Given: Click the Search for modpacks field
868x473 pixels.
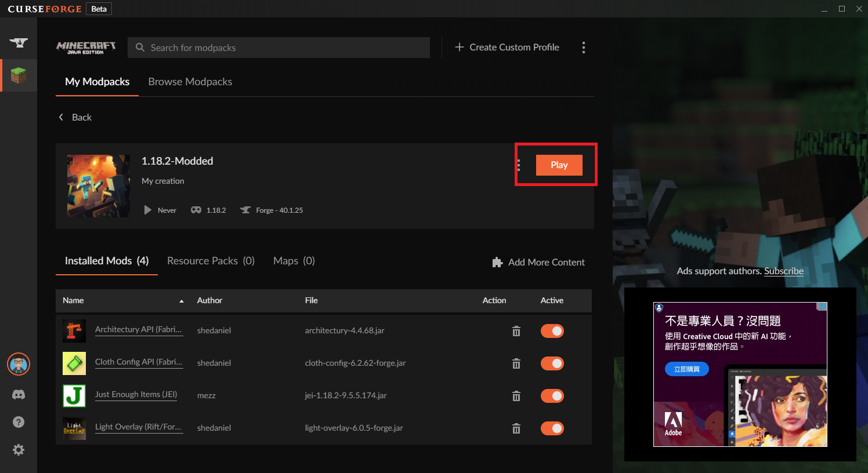Looking at the screenshot, I should [279, 48].
